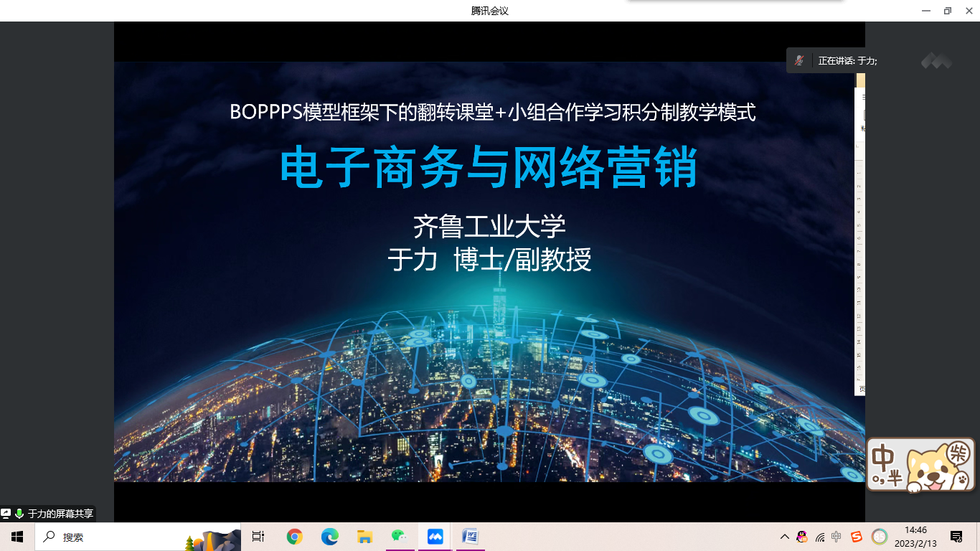This screenshot has width=980, height=551.
Task: Click the muted microphone icon in speaker bar
Action: [x=798, y=61]
